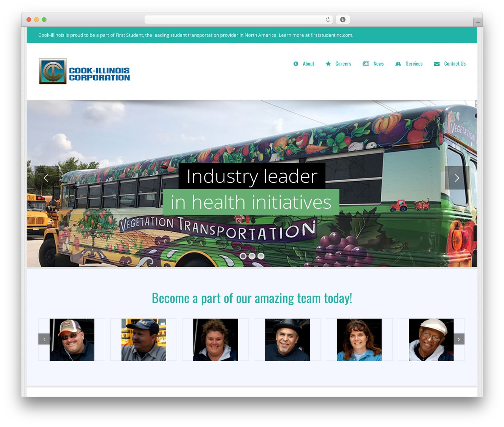Open photo of man in white cap
This screenshot has width=504, height=427.
click(431, 340)
